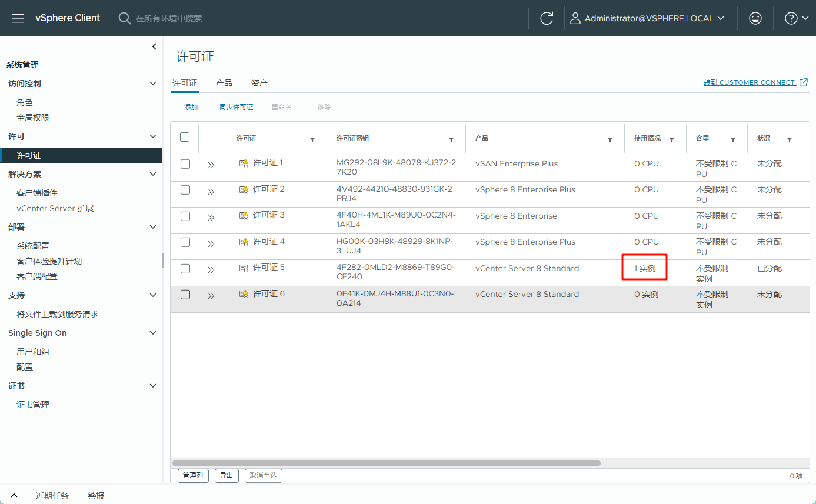Viewport: 816px width, 504px height.
Task: Click the search magnifier icon
Action: pyautogui.click(x=125, y=18)
